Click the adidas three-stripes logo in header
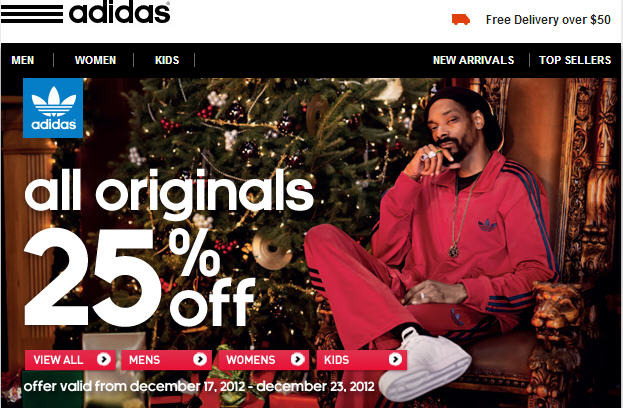The width and height of the screenshot is (623, 408). tap(85, 12)
